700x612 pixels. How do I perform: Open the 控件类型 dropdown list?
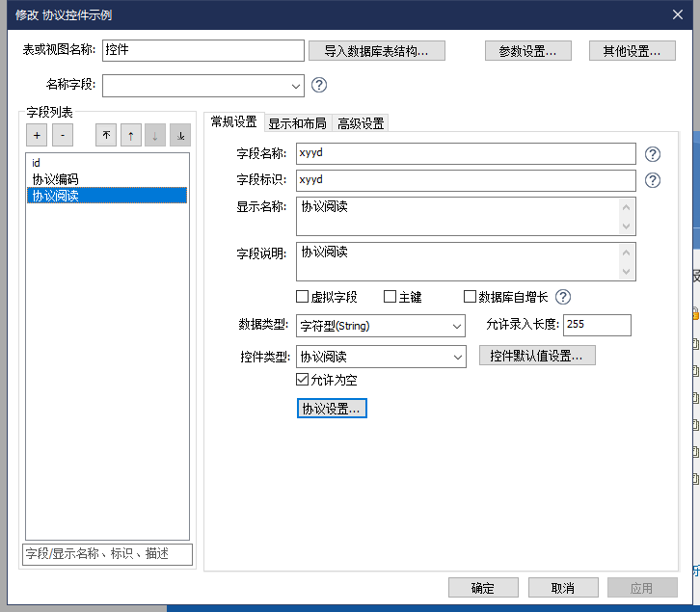457,358
